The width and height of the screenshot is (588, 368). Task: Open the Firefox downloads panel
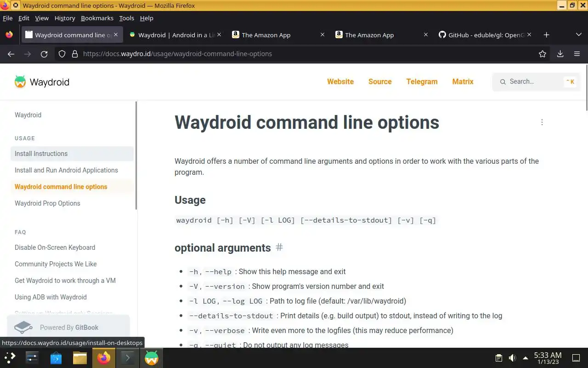pos(560,54)
